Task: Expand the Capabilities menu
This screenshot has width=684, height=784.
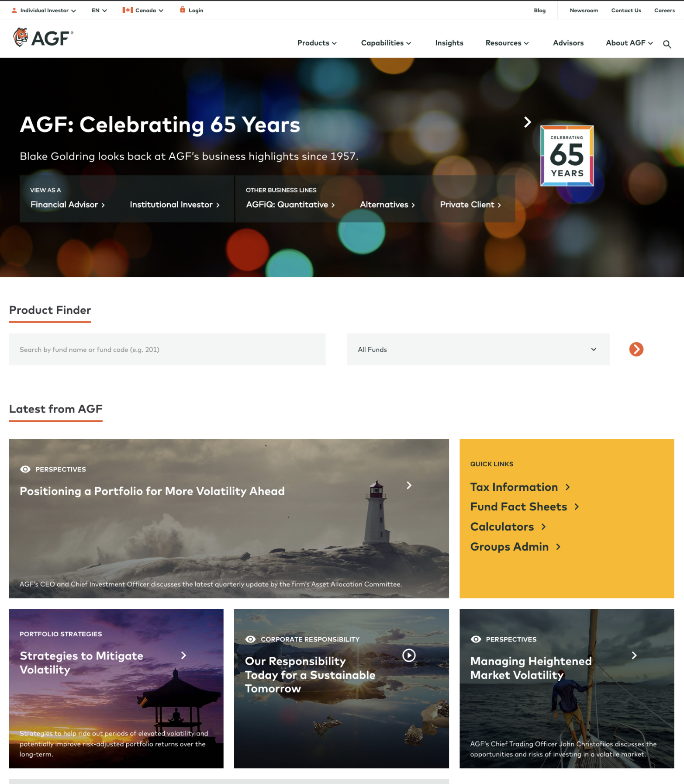Action: tap(386, 43)
